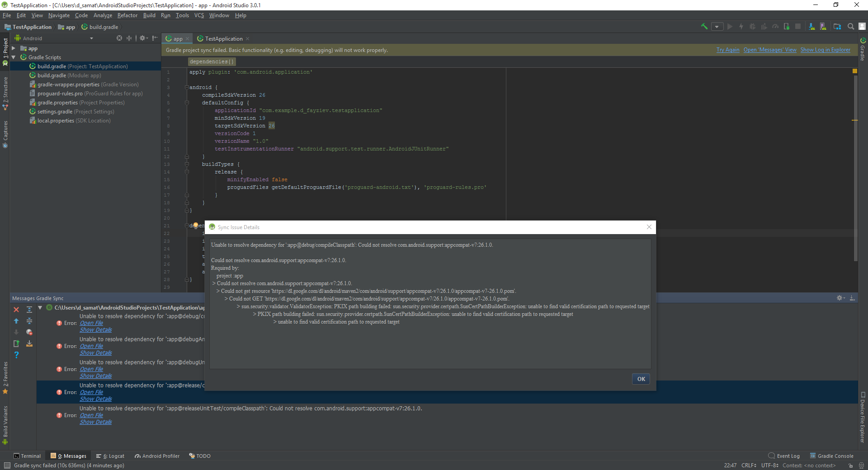Open Project Structure icon in toolbar
868x470 pixels.
click(837, 27)
